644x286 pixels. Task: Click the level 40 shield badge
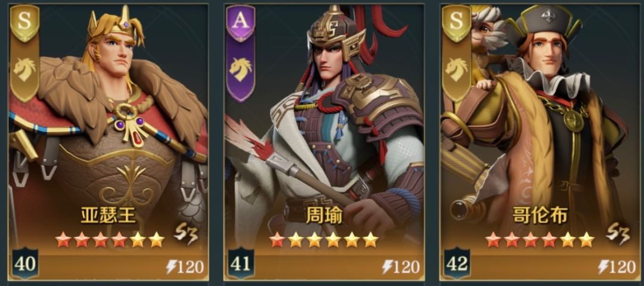pyautogui.click(x=25, y=263)
